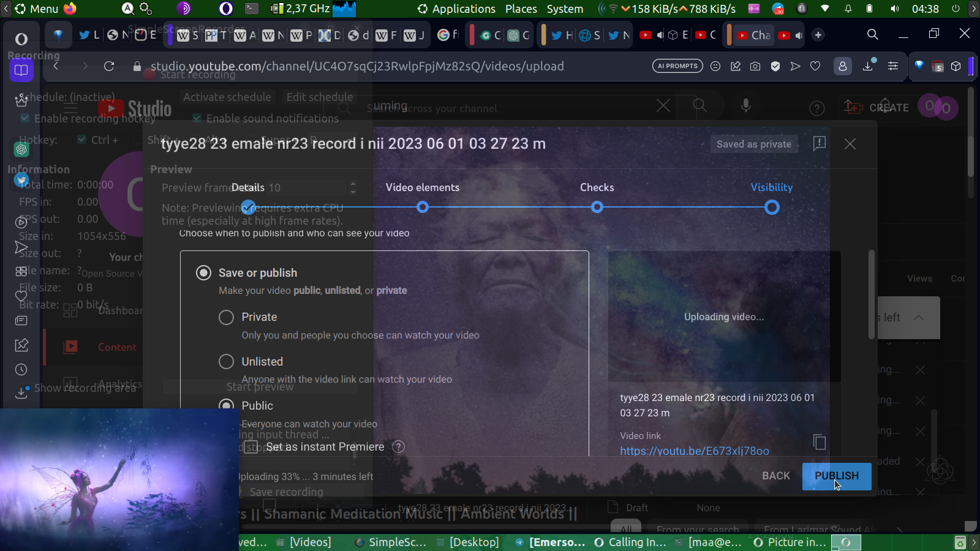
Task: Click the Visibility step circle
Action: point(772,208)
